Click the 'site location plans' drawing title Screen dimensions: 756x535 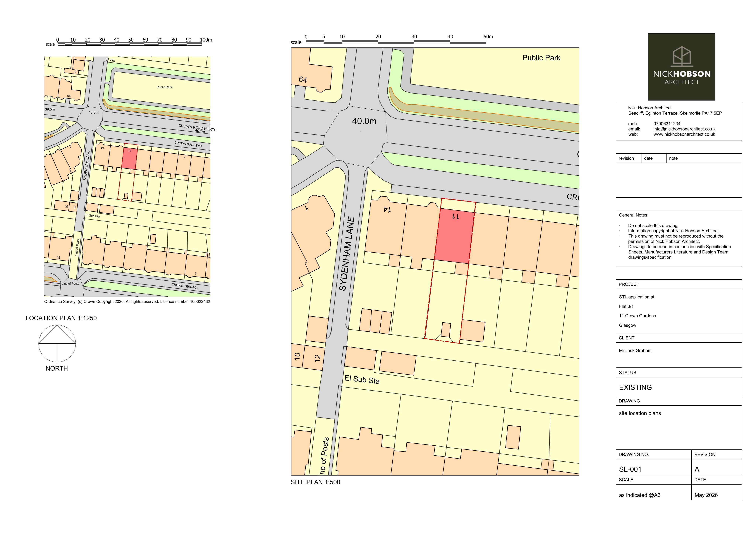(x=640, y=413)
